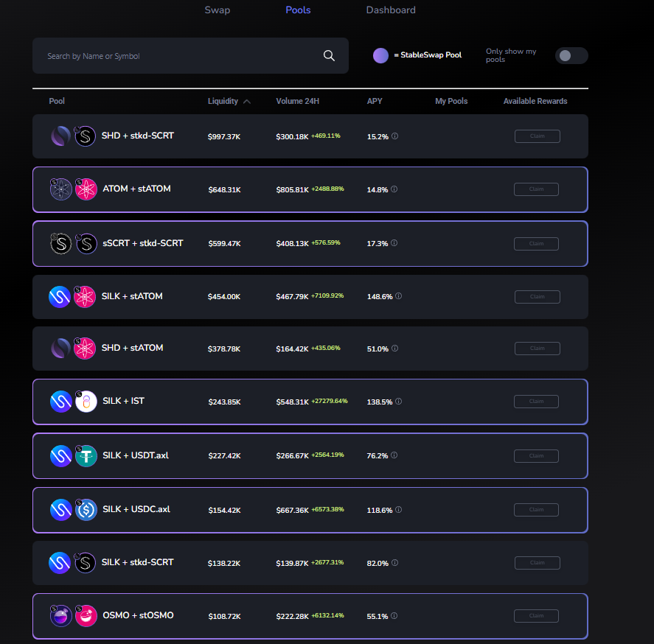Click the stATOM token icon in SHD + stATOM row
654x644 pixels.
[x=85, y=349]
